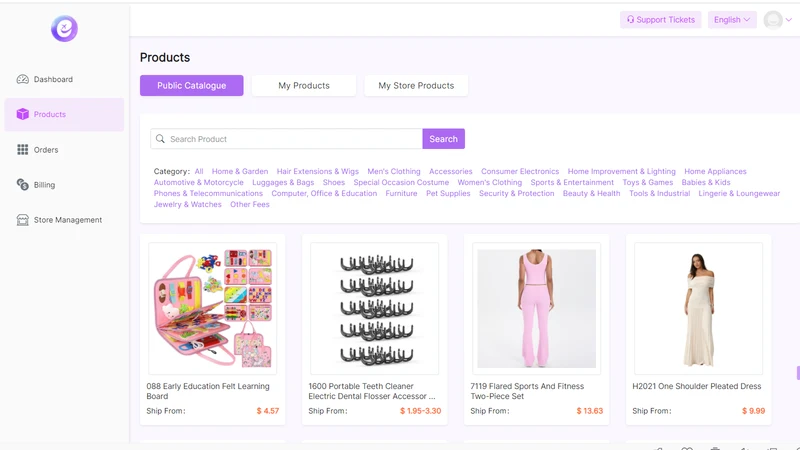Open the English language dropdown
The image size is (800, 450).
tap(732, 20)
